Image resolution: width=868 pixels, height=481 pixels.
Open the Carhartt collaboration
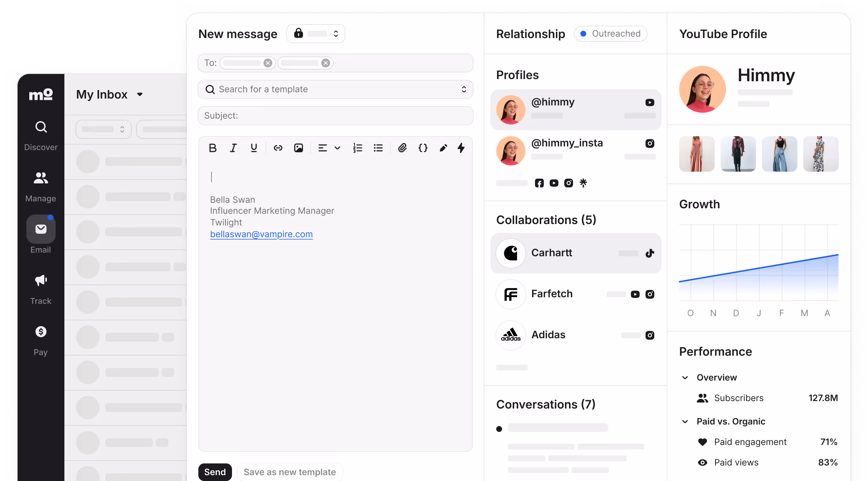coord(576,253)
